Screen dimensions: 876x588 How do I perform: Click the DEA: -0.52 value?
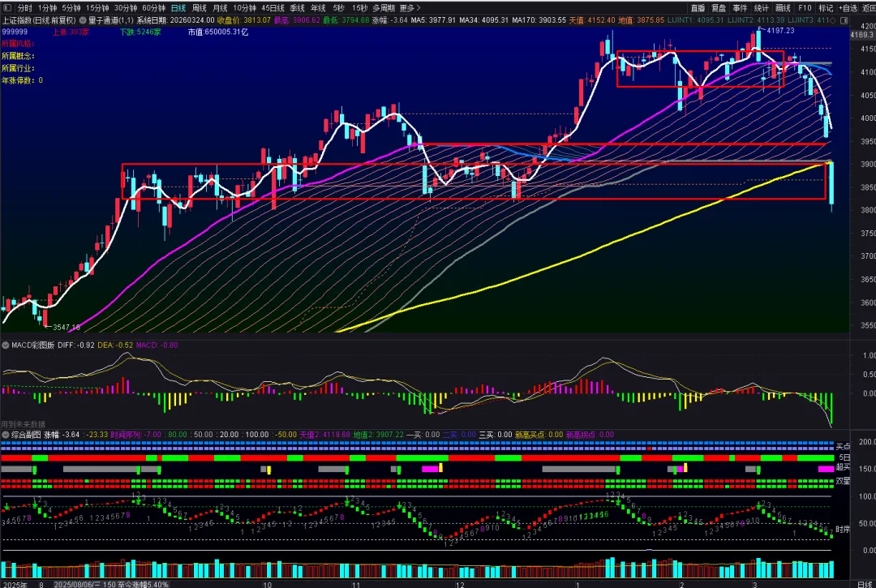point(116,345)
